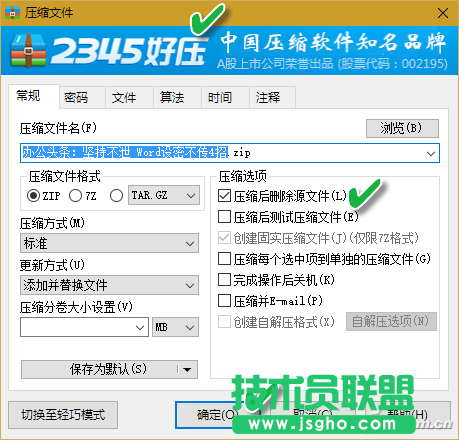Click the 2345好压 logo in banner
459x440 pixels.
click(x=107, y=50)
